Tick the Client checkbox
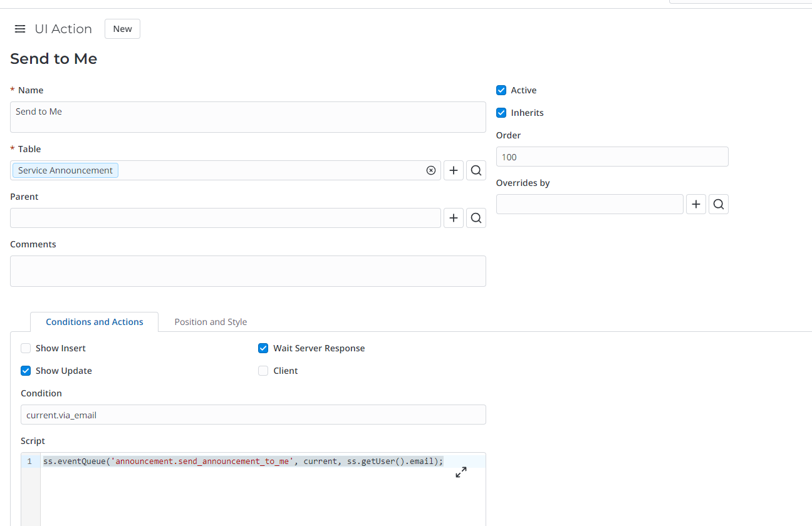Screen dimensions: 812x526 [263, 371]
